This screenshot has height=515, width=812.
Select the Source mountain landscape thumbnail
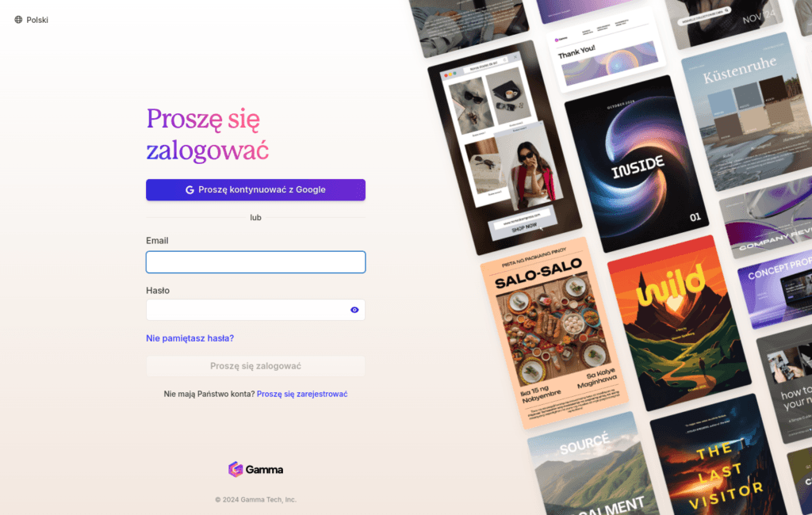pyautogui.click(x=590, y=466)
